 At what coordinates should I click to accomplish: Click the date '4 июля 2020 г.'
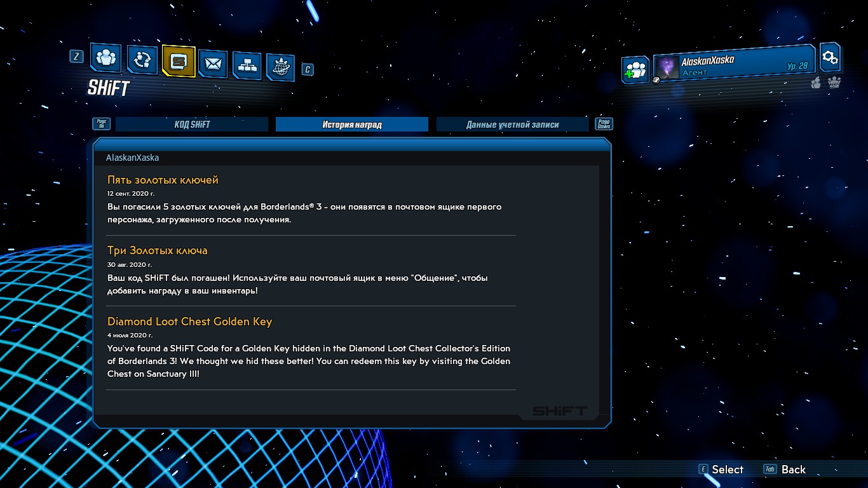[x=130, y=335]
